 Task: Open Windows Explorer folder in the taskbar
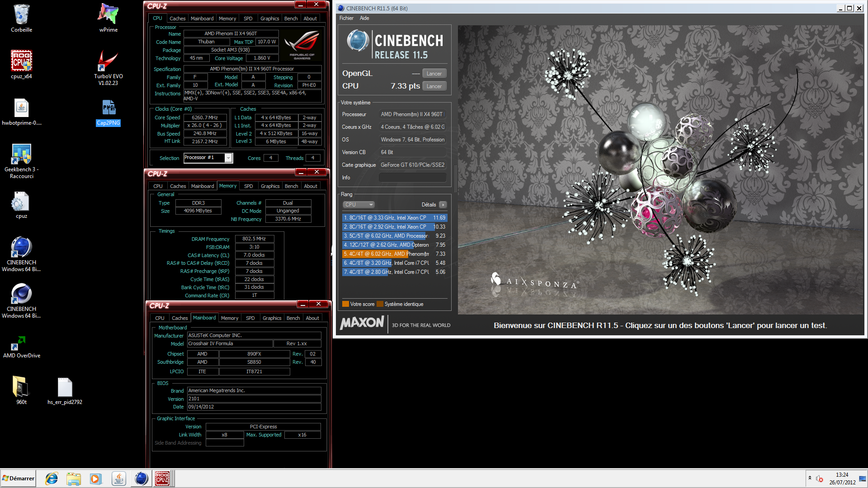pos(74,479)
